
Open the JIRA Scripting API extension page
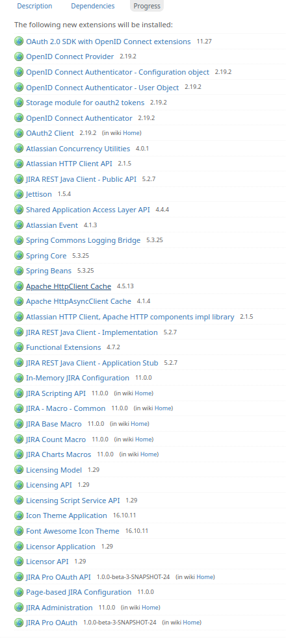[x=56, y=393]
